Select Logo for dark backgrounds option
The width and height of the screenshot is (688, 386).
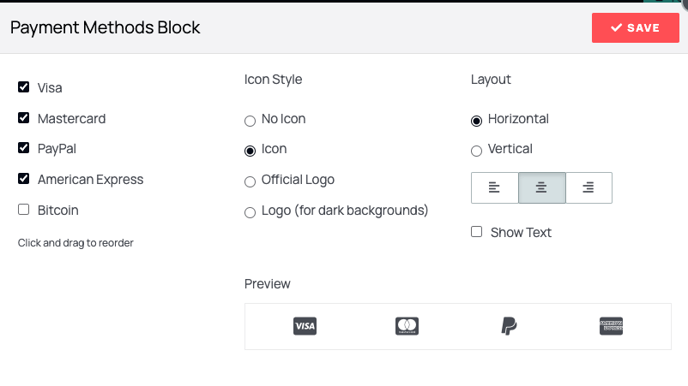coord(250,212)
